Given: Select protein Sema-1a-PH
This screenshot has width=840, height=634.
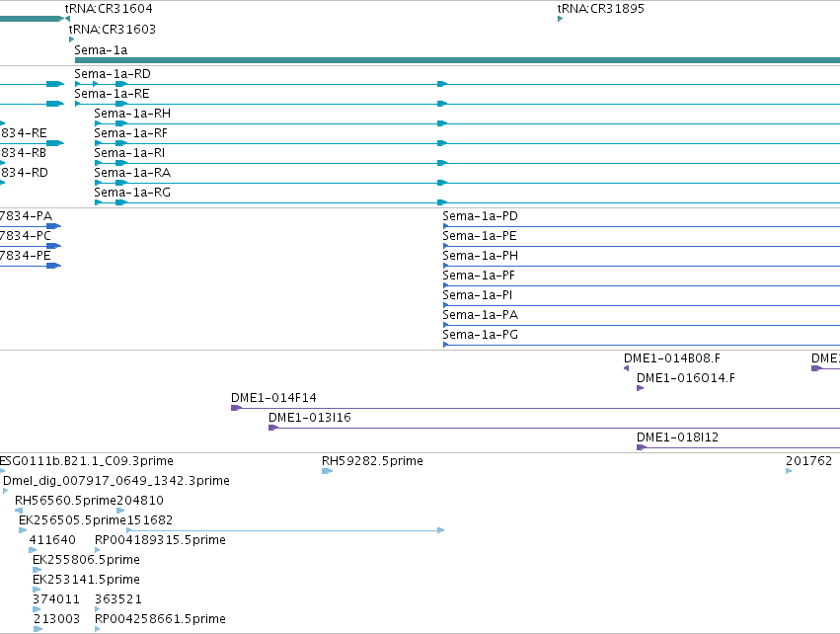Looking at the screenshot, I should [480, 256].
